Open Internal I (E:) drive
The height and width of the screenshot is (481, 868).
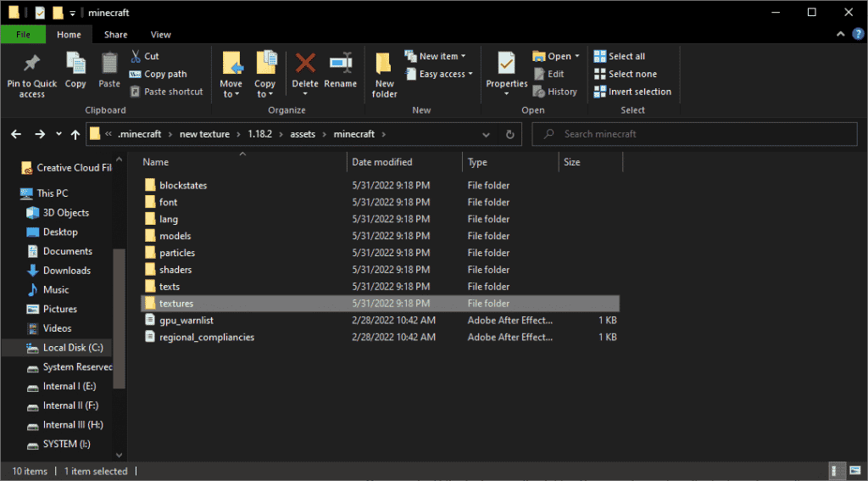point(70,386)
